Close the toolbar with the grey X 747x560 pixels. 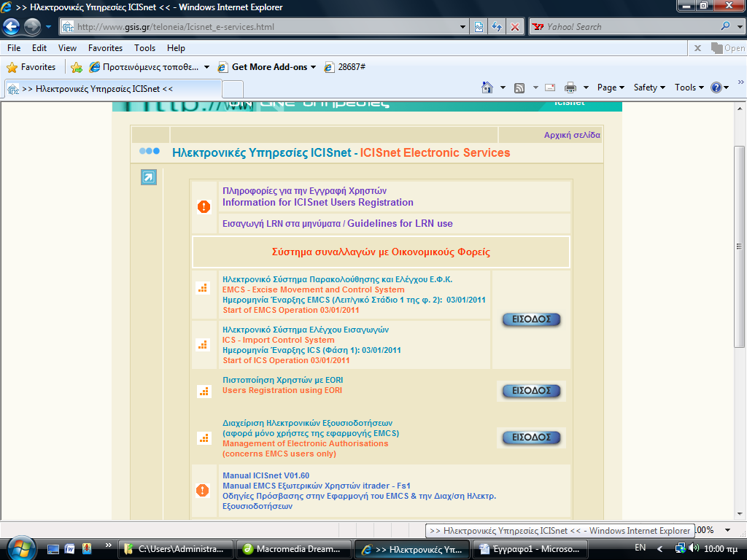coord(697,48)
